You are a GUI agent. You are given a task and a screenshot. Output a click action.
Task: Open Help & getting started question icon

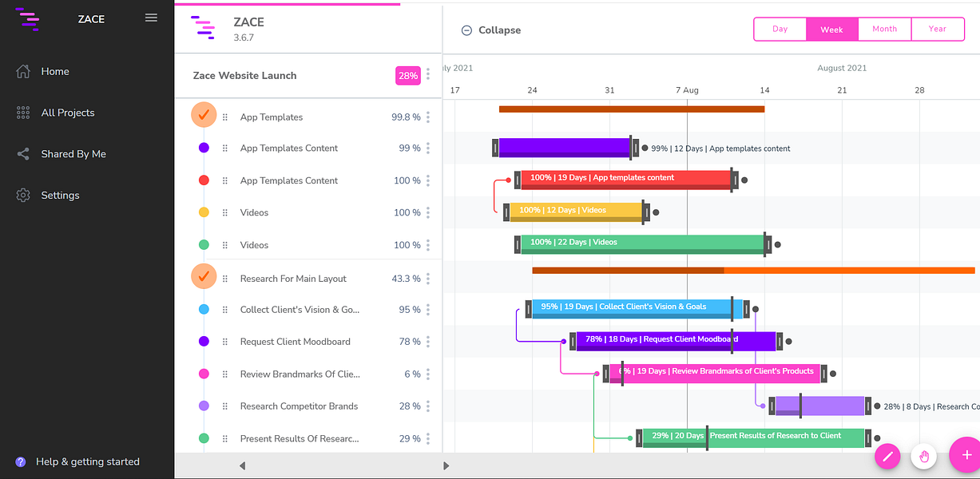(21, 461)
